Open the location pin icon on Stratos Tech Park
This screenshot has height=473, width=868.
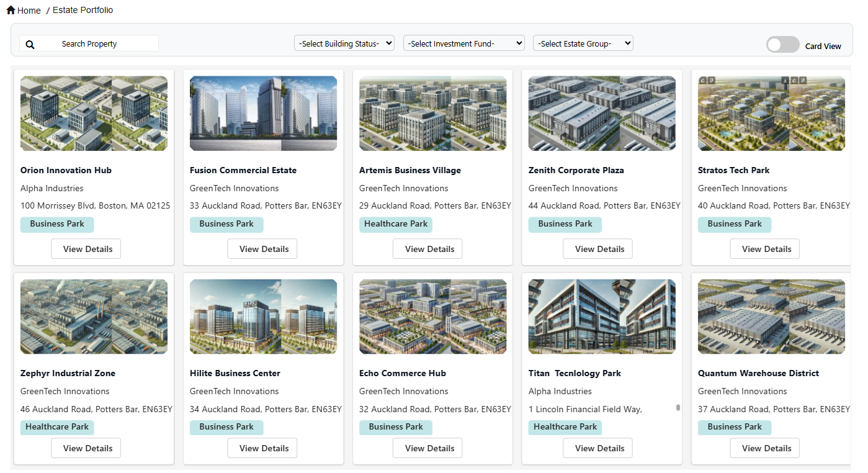click(x=711, y=80)
